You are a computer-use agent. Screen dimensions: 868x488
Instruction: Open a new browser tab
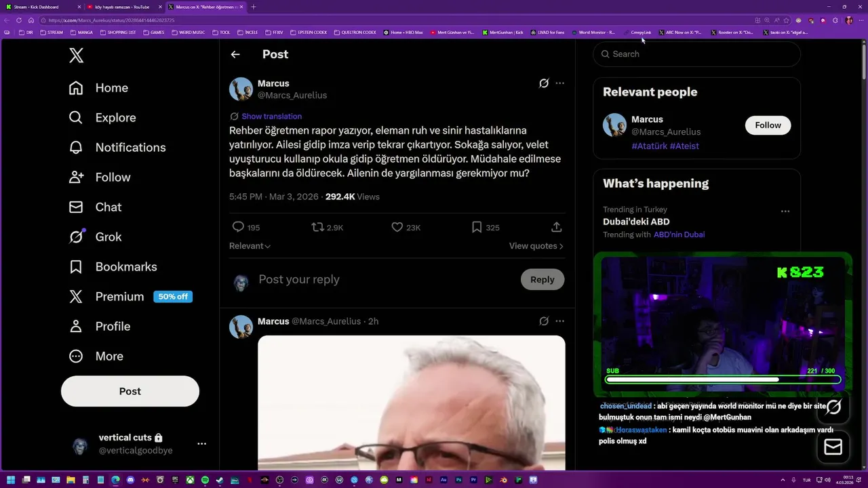click(x=254, y=7)
